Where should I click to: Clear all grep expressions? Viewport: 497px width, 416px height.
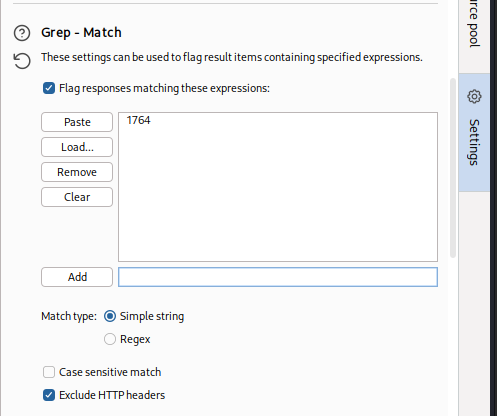point(77,197)
